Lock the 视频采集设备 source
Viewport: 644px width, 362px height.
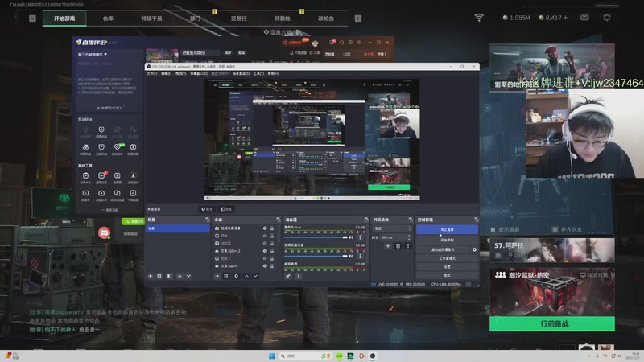click(272, 228)
